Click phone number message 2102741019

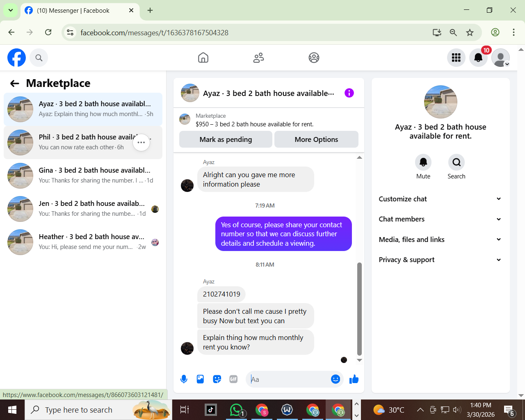click(221, 294)
